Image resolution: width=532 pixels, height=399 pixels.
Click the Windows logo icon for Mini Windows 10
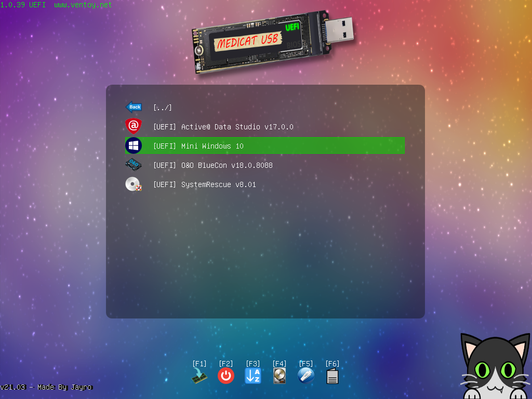coord(134,145)
